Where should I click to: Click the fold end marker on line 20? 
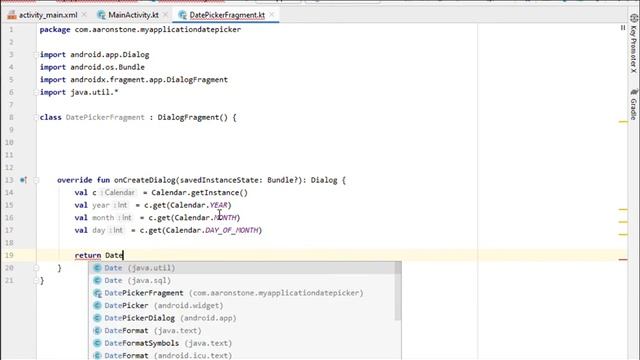coord(36,268)
